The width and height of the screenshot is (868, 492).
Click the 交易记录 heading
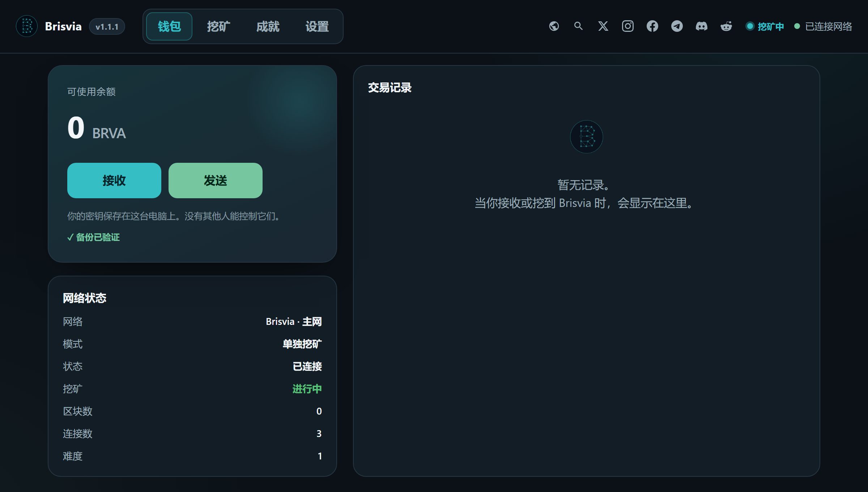390,88
